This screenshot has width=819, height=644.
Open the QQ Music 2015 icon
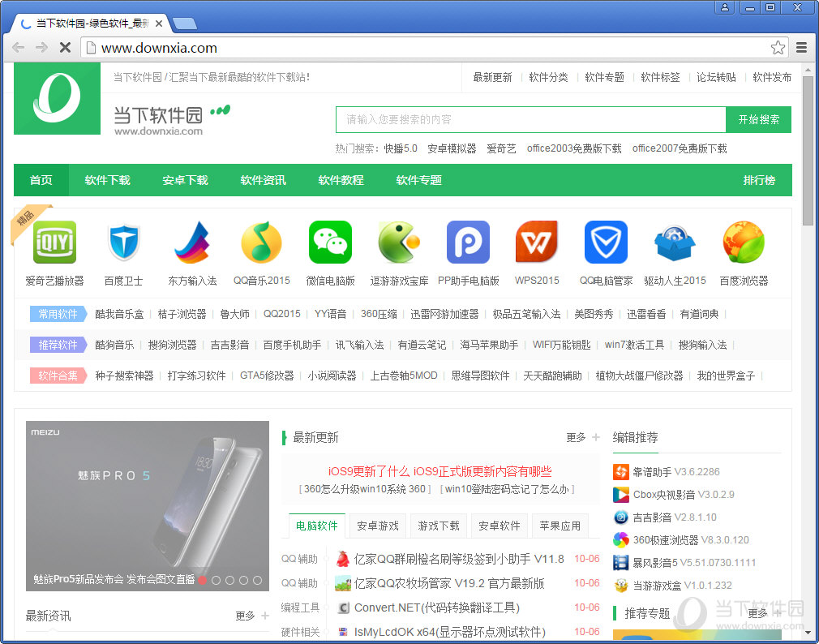[261, 243]
